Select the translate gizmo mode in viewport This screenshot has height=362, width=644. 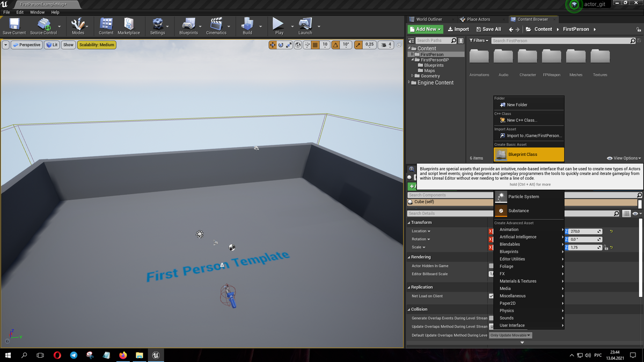coord(273,45)
